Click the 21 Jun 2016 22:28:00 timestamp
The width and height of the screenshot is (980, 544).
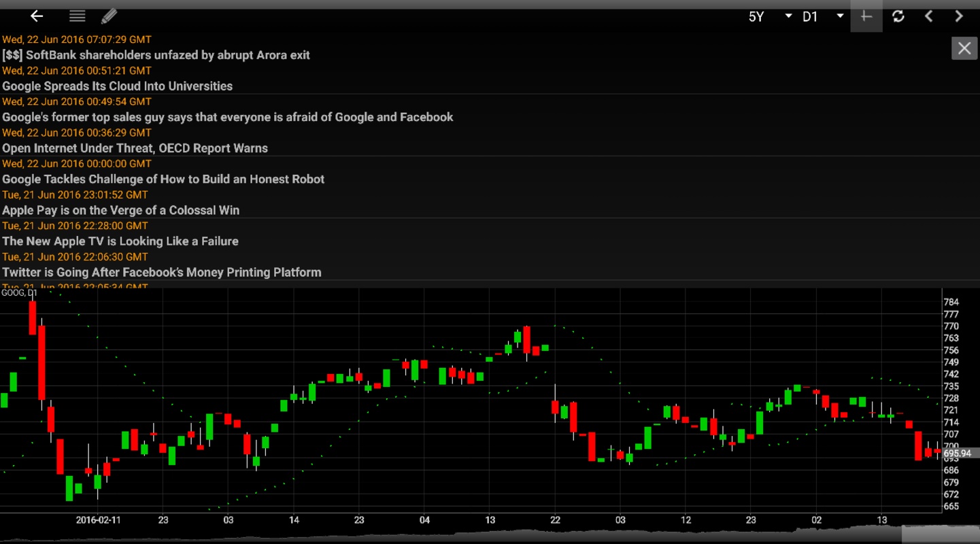click(x=75, y=226)
